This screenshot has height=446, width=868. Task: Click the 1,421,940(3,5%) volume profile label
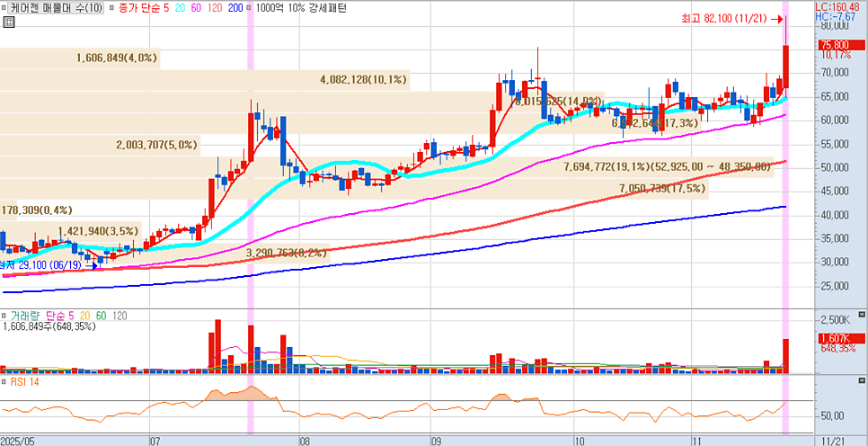[x=99, y=232]
